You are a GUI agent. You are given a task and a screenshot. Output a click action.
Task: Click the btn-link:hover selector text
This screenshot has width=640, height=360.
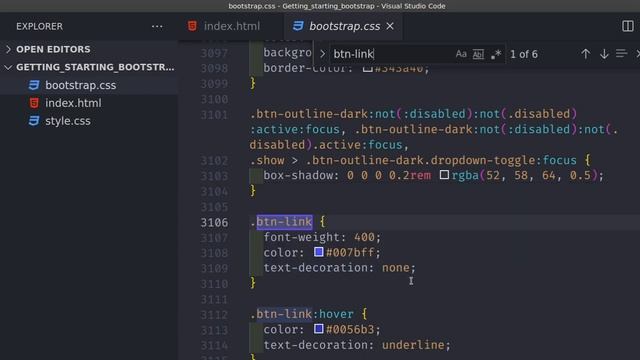coord(302,314)
